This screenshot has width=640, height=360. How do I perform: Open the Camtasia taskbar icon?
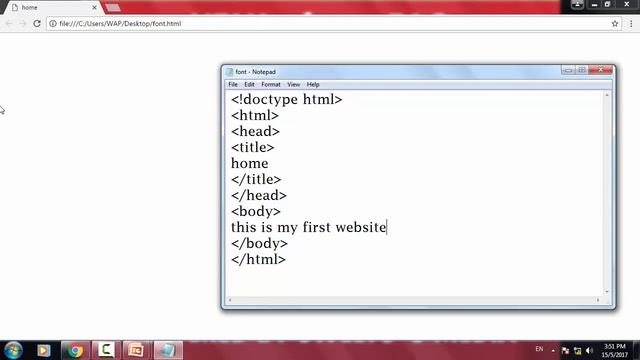[106, 350]
